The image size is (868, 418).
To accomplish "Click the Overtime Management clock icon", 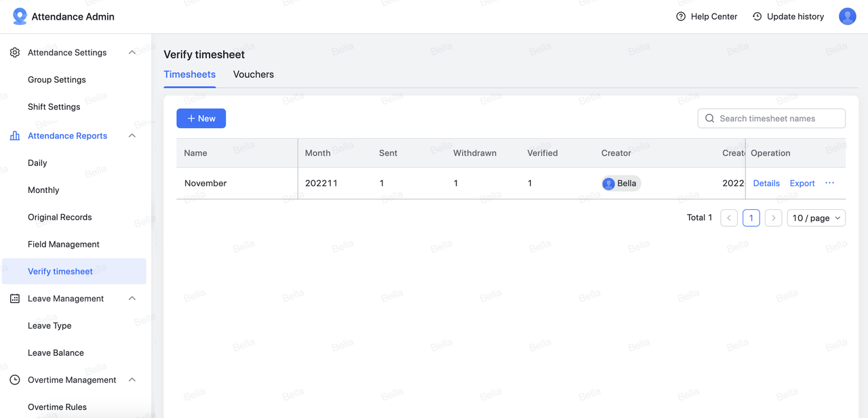I will click(15, 379).
